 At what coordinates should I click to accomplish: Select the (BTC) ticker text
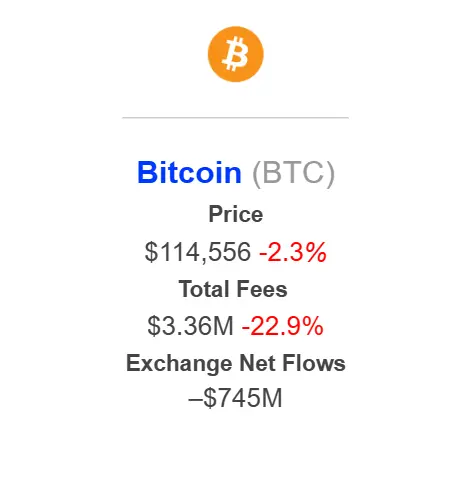point(293,173)
